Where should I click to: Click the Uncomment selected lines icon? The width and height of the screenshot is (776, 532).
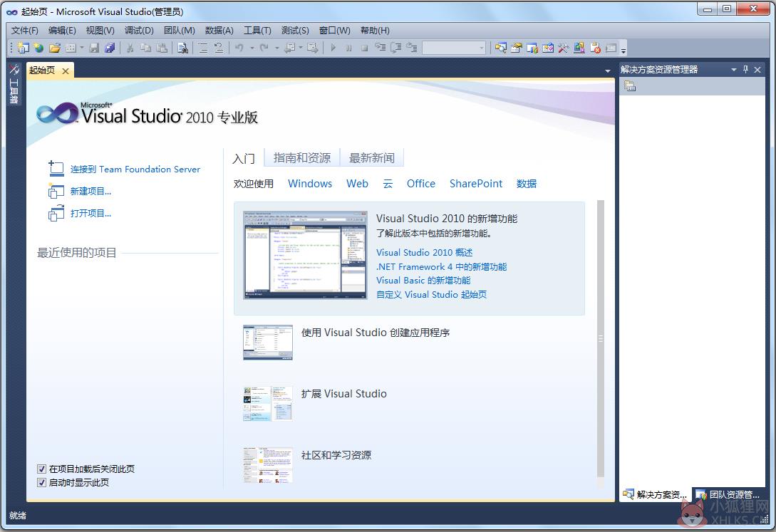219,48
